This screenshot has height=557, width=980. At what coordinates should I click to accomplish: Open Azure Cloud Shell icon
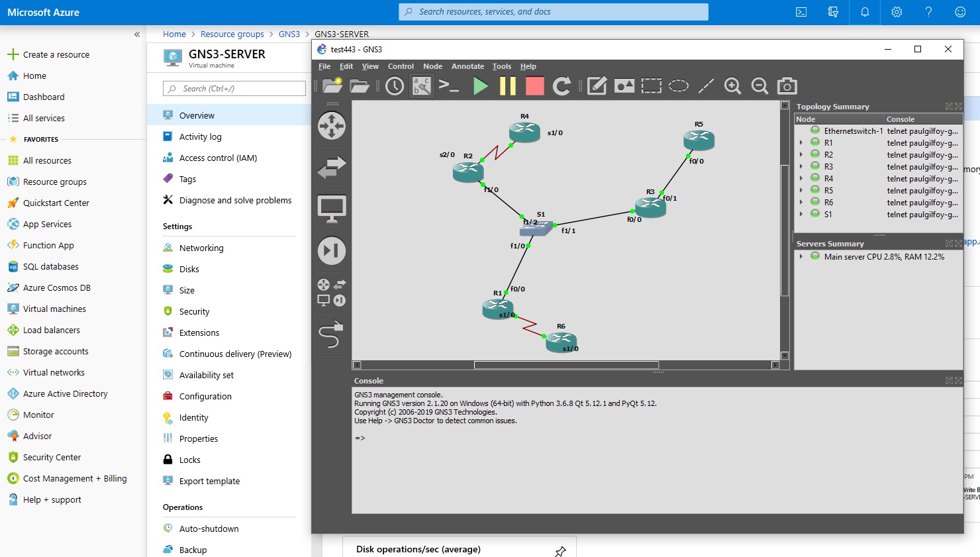point(801,12)
